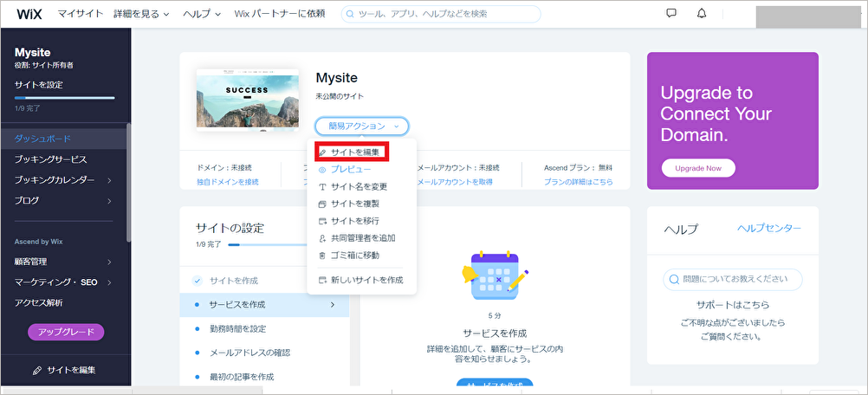The image size is (868, 395).
Task: Click the T icon beside サイト名を変更
Action: coord(323,187)
